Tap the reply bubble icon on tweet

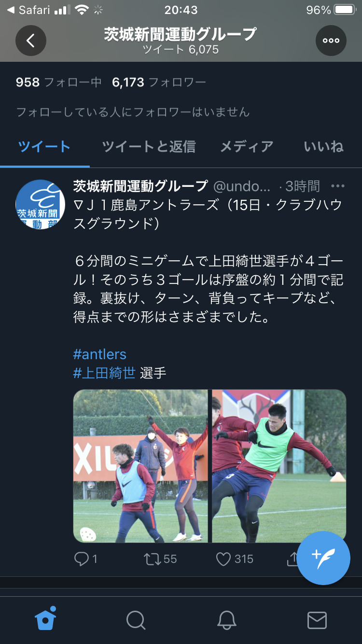[81, 559]
